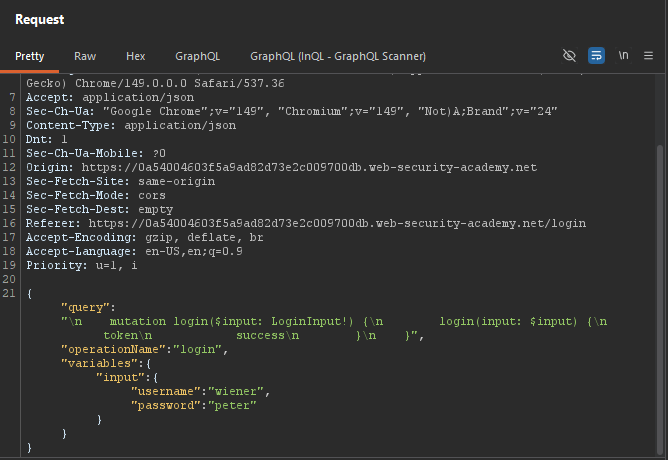
Task: Toggle the line wrap icon
Action: point(596,55)
